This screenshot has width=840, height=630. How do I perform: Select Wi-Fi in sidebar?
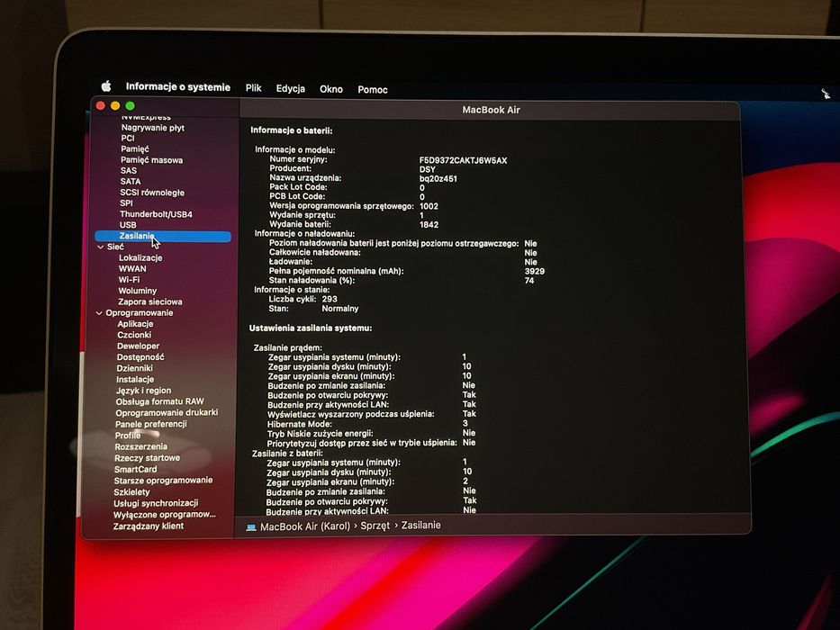(x=129, y=280)
